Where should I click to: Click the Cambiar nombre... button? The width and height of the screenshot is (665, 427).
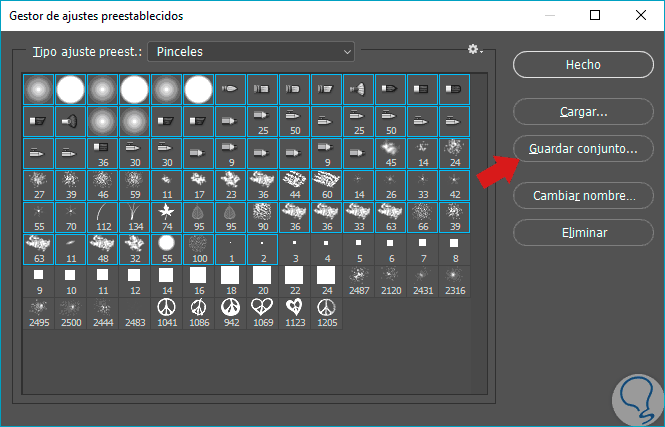(x=583, y=196)
